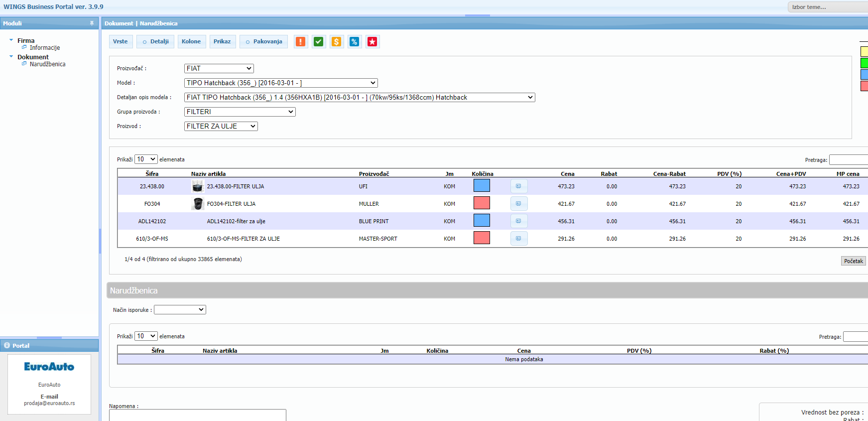Sort products table by Rabat column
The height and width of the screenshot is (421, 868).
tap(609, 174)
